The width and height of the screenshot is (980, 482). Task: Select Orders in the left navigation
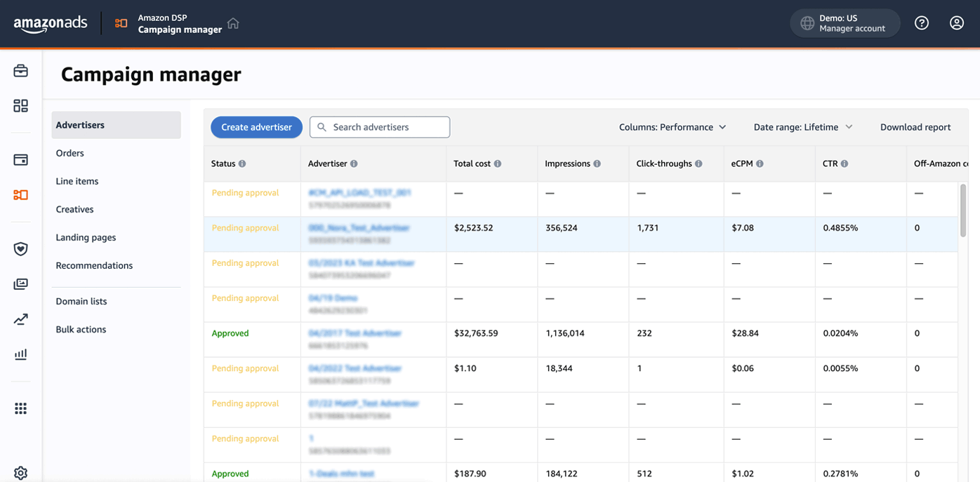click(70, 153)
